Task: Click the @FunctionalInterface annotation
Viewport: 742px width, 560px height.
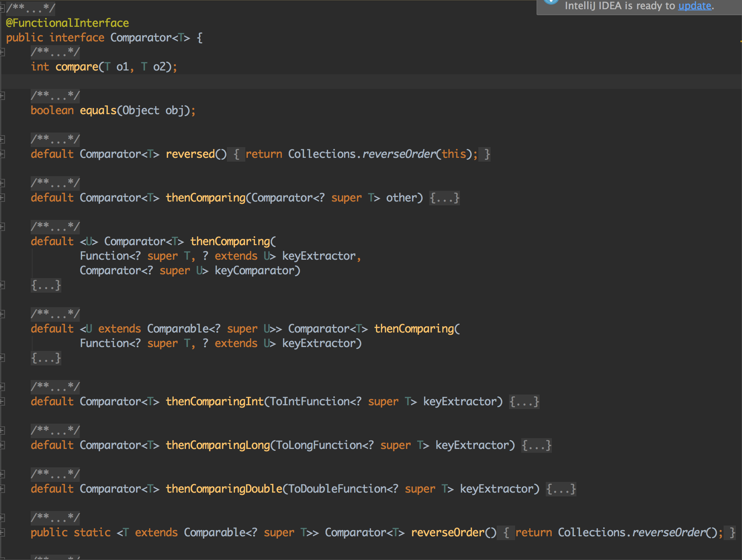Action: point(67,23)
